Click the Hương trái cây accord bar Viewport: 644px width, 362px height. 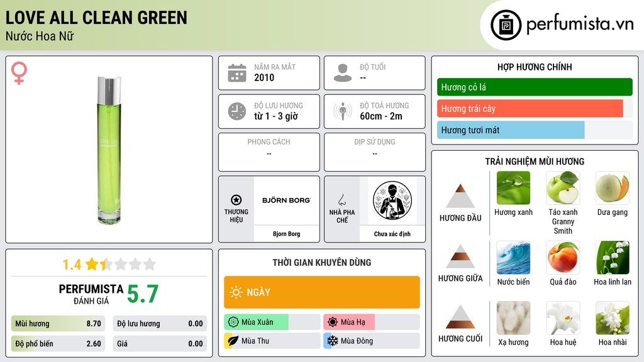coord(535,109)
